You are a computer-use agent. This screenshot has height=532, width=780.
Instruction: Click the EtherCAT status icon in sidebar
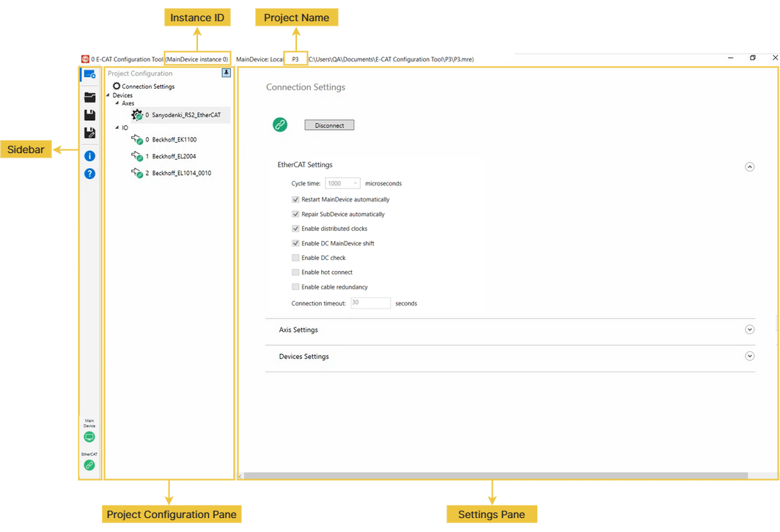pos(89,465)
